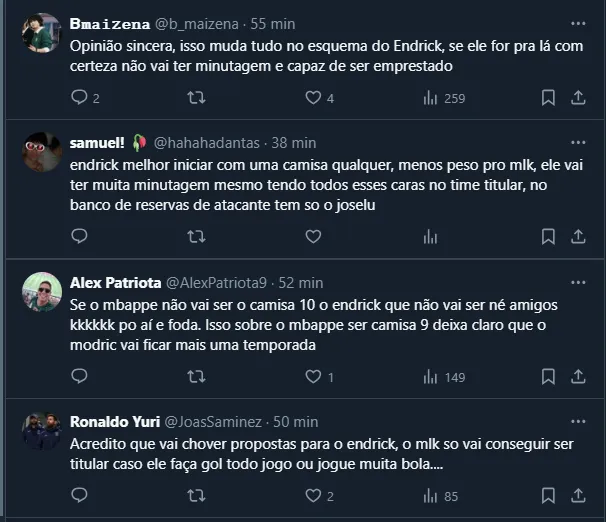
Task: Share Alex Patriota's tweet
Action: point(578,377)
